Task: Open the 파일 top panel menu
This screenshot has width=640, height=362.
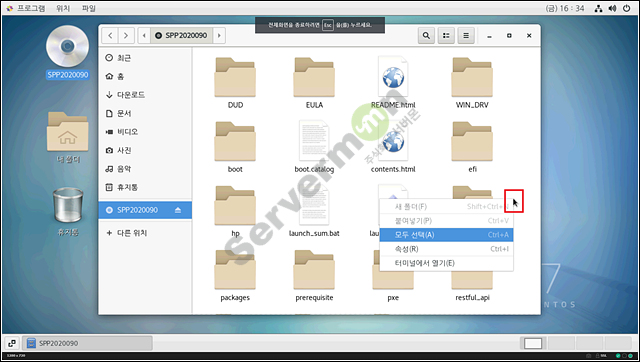Action: pos(89,8)
